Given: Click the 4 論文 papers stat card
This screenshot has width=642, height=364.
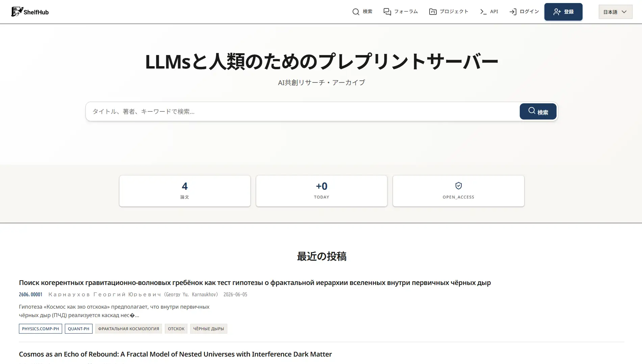Looking at the screenshot, I should 185,191.
